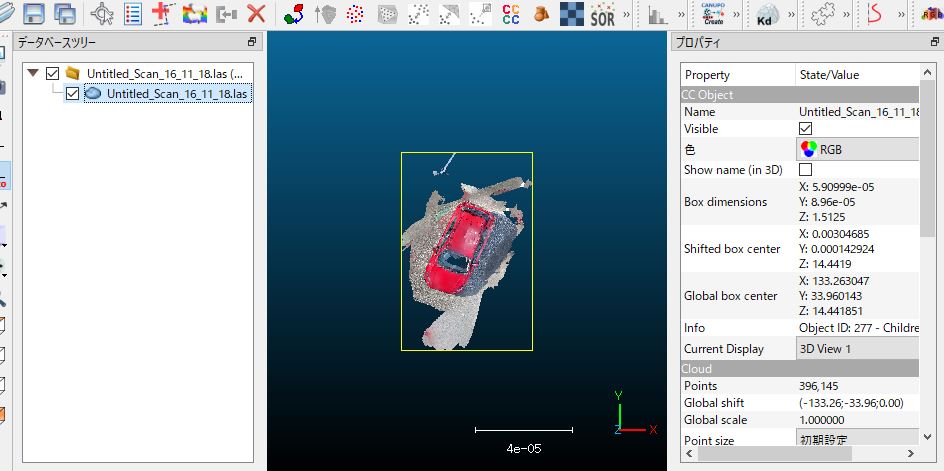Viewport: 944px width, 471px height.
Task: Click the rainbow scalar field colors icon
Action: (x=195, y=14)
